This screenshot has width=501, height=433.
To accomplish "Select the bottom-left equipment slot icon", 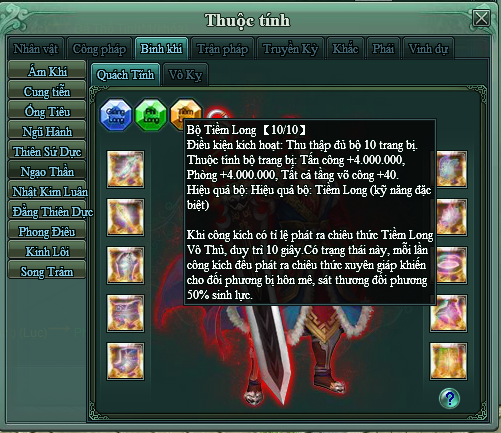I will [x=125, y=361].
